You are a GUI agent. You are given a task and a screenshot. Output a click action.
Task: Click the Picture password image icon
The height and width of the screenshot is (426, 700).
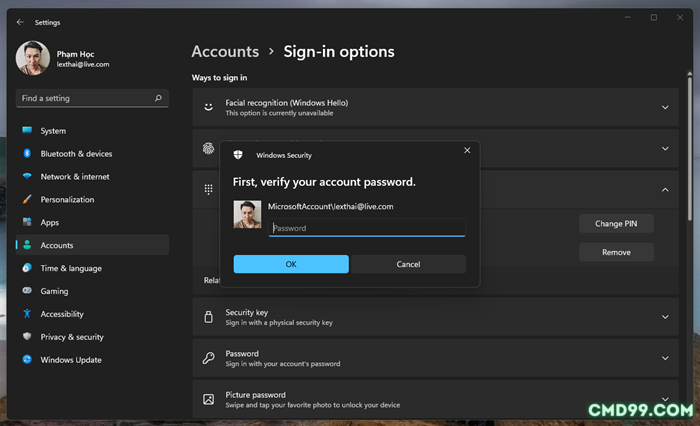(208, 399)
